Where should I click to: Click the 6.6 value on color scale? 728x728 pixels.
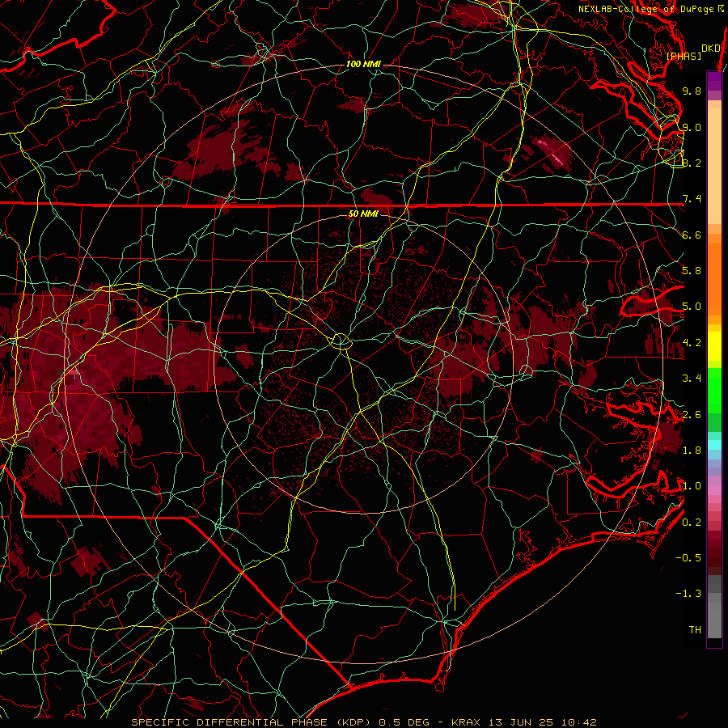[x=692, y=235]
